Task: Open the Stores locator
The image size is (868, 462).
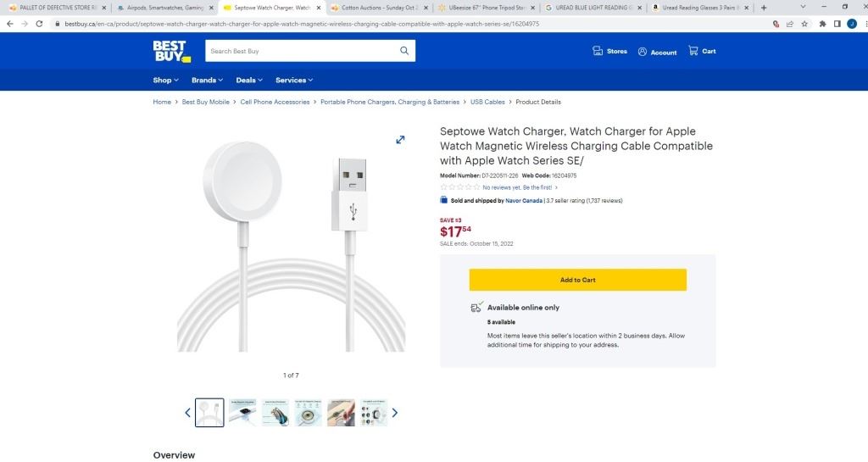Action: [x=610, y=52]
